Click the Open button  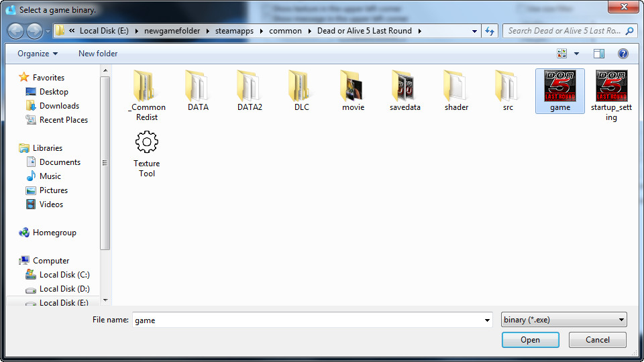(530, 340)
